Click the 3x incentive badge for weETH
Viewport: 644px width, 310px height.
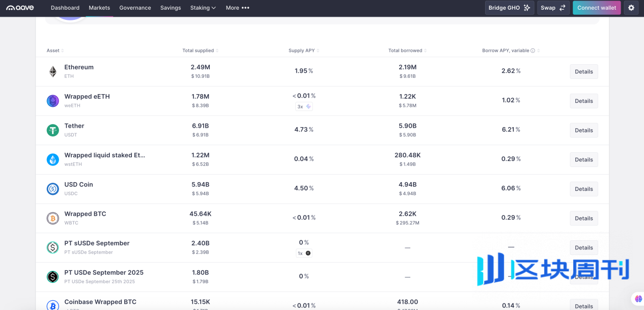pyautogui.click(x=304, y=106)
